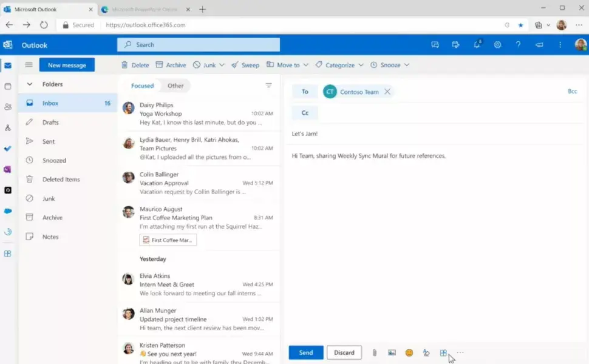Select the Microsoft Outlook browser tab
589x364 pixels.
(x=48, y=9)
